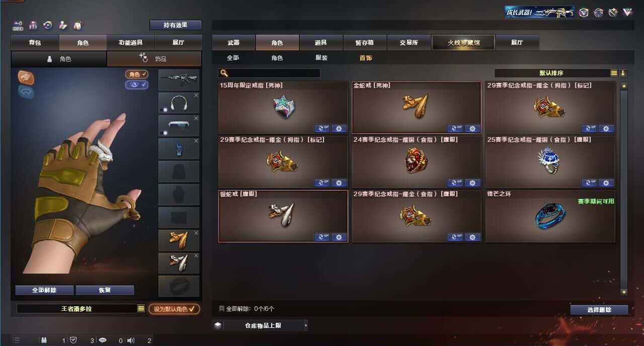The image size is (644, 346).
Task: Remove the headphones accessory with its X
Action: (x=196, y=95)
